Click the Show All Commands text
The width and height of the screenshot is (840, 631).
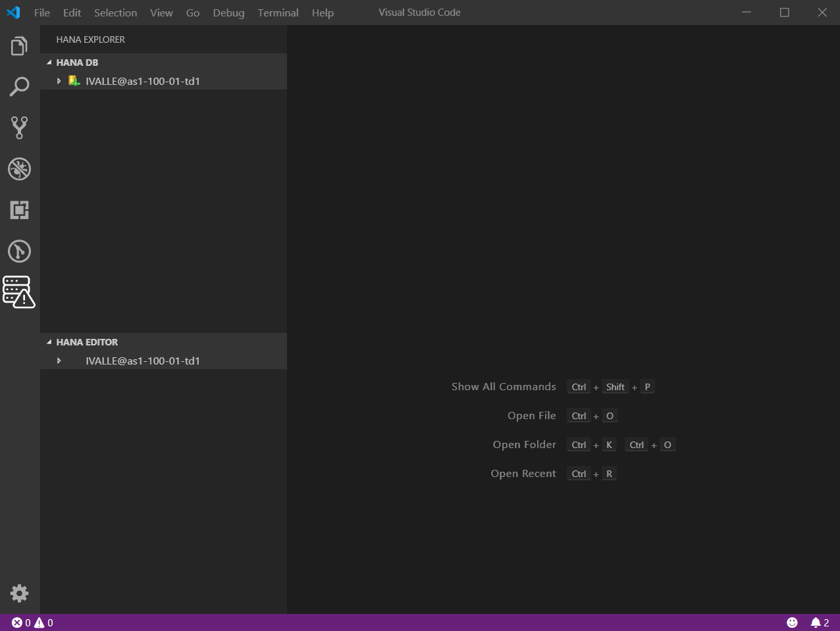point(504,387)
